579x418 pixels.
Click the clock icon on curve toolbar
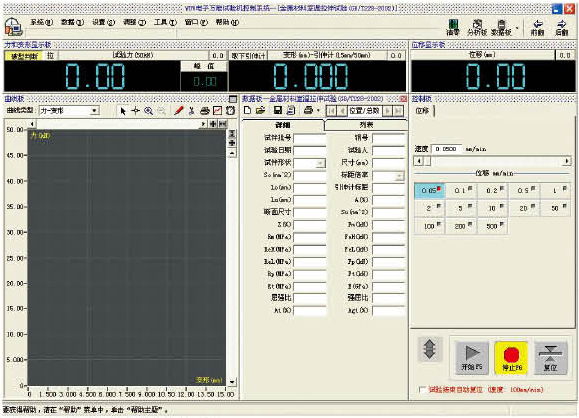tap(230, 110)
